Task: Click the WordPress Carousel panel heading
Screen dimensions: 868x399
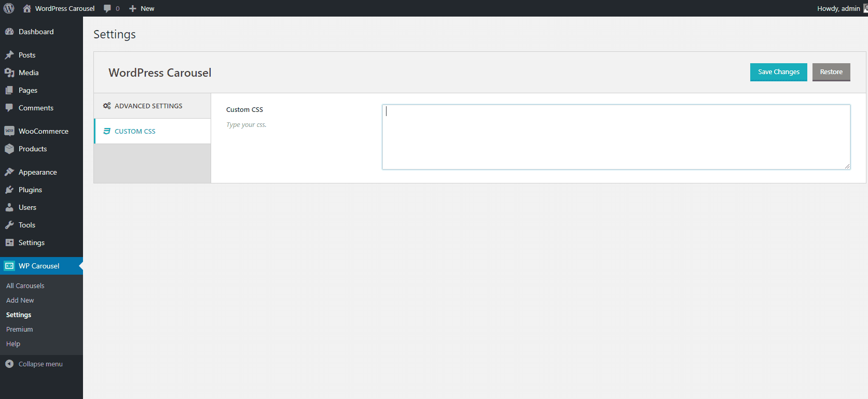Action: (160, 73)
